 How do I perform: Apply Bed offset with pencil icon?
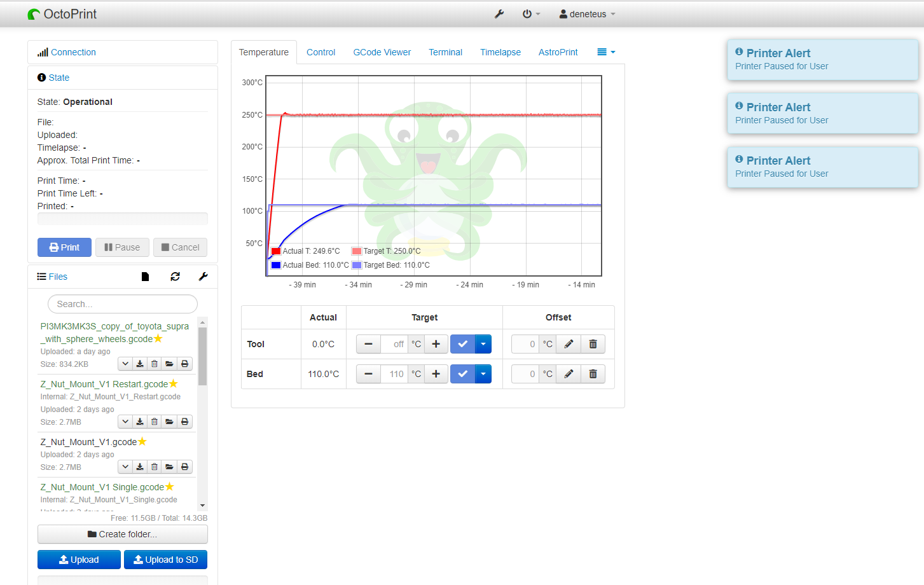[569, 374]
